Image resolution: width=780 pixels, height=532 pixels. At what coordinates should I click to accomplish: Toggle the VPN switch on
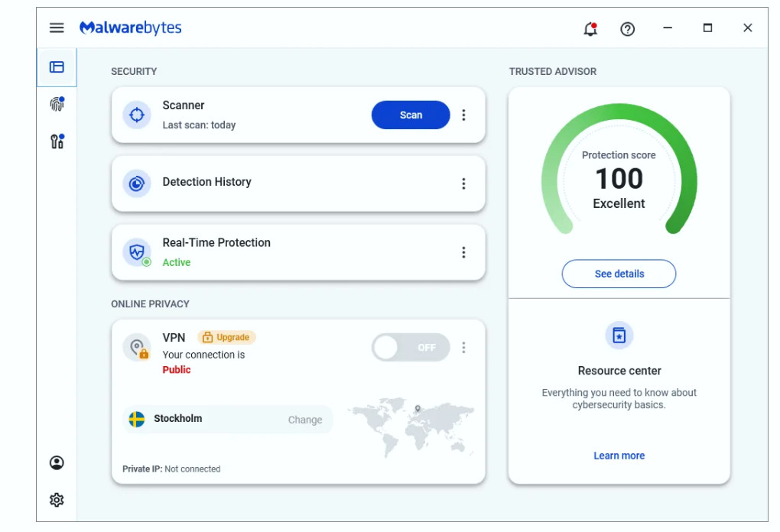(x=411, y=347)
